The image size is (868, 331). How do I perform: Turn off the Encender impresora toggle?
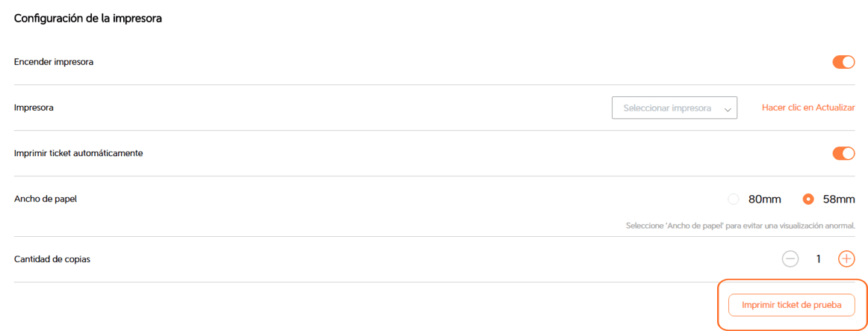click(x=843, y=62)
